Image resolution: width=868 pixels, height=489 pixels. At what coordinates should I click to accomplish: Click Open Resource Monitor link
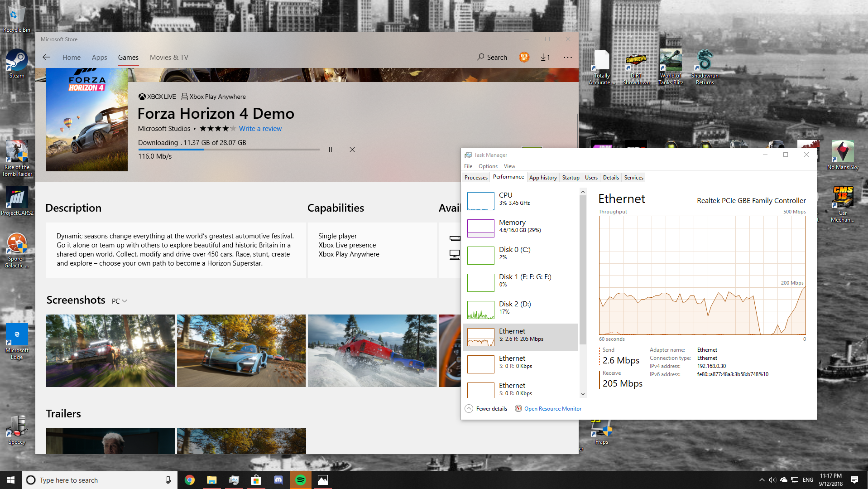tap(553, 408)
